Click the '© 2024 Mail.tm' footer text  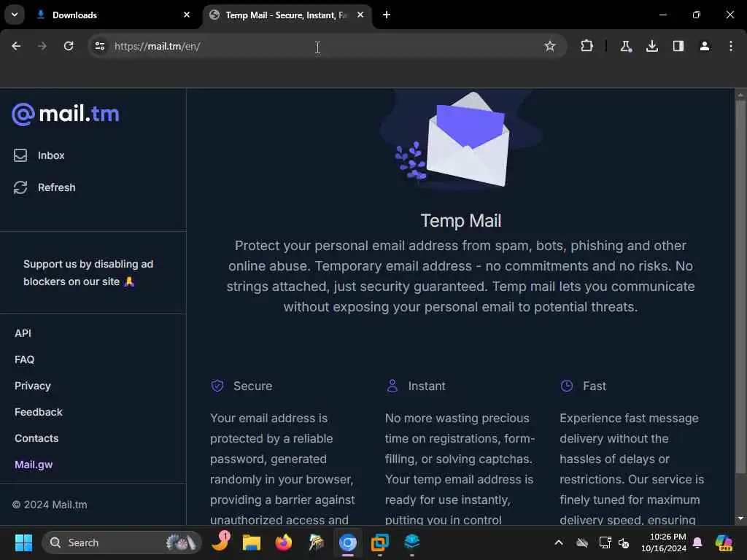50,505
